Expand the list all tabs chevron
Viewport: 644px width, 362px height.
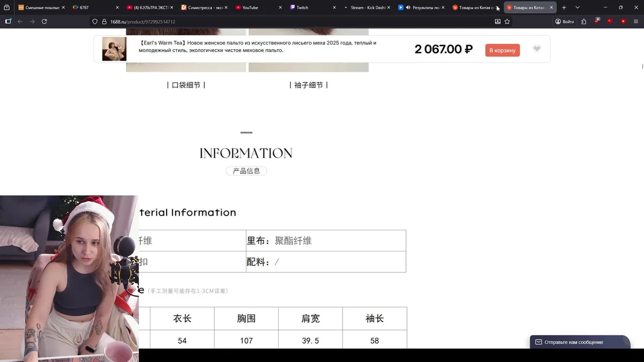[578, 8]
